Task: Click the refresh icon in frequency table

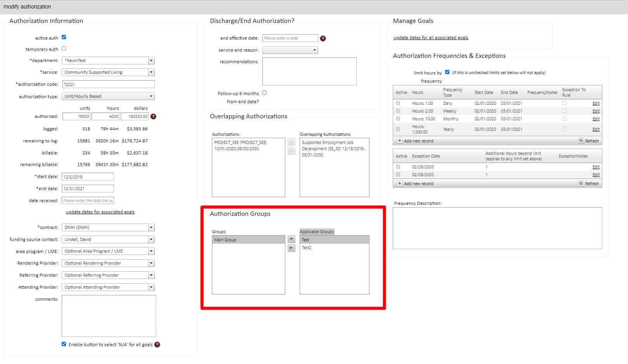Action: [581, 141]
